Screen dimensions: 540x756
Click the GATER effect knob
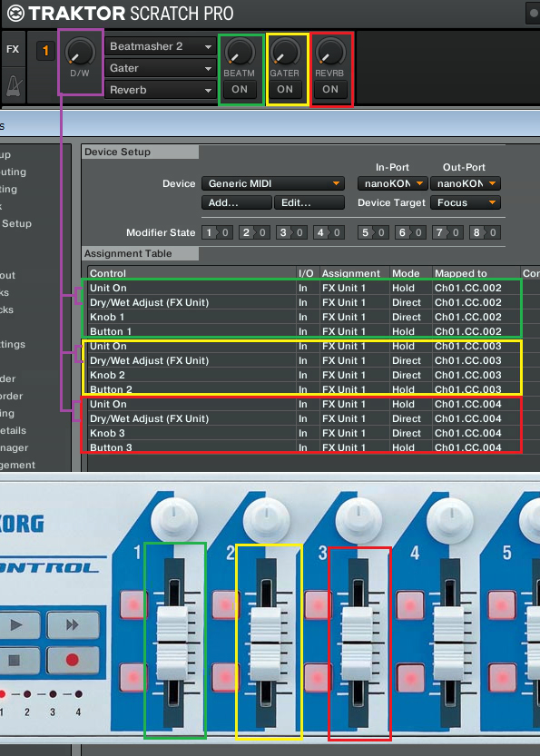pyautogui.click(x=284, y=52)
